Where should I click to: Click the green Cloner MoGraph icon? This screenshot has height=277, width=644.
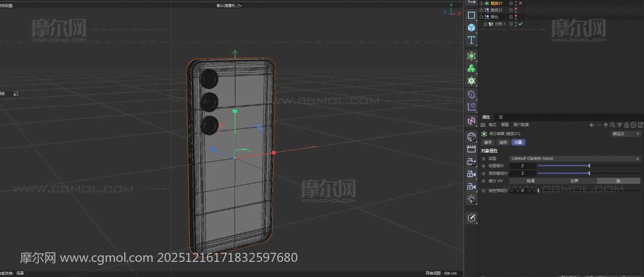[x=471, y=68]
